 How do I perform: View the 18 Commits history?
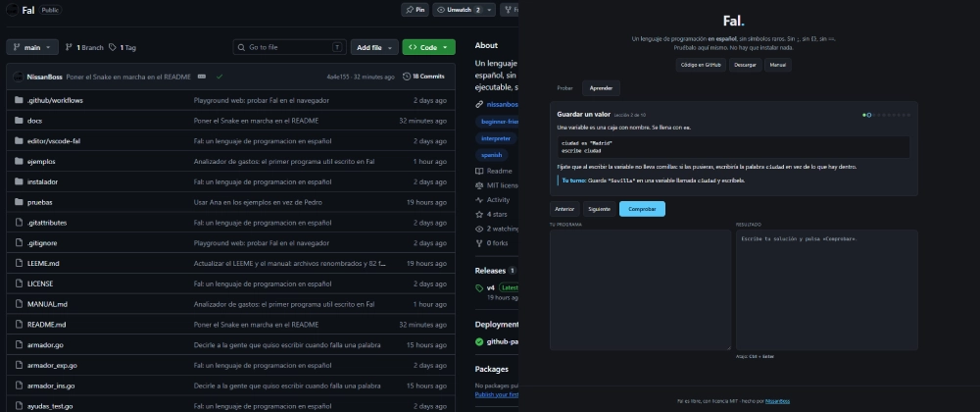pos(423,77)
